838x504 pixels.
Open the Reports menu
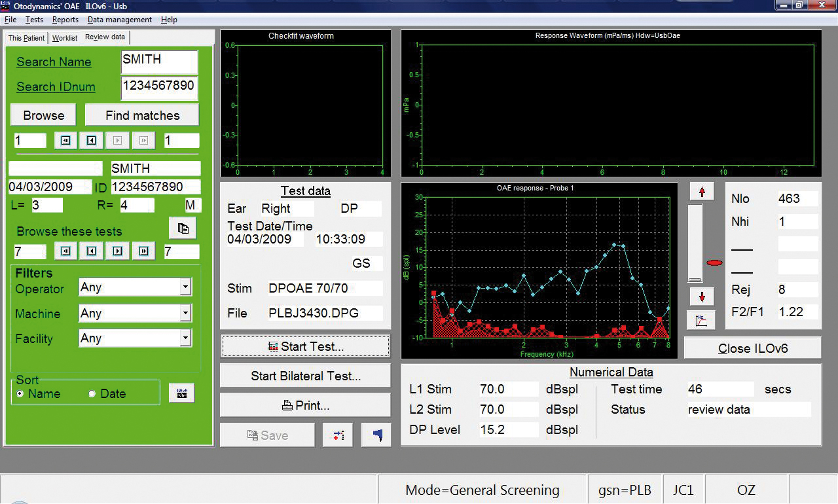pyautogui.click(x=65, y=20)
